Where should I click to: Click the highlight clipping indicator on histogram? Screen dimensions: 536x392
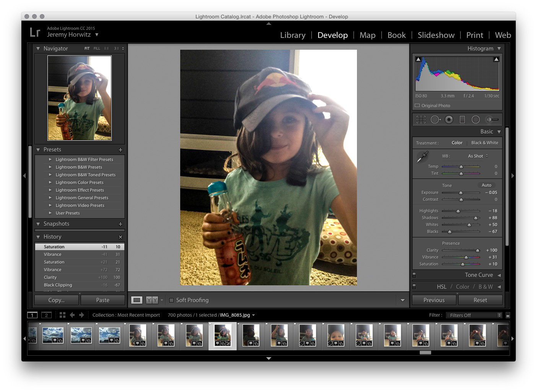pyautogui.click(x=496, y=59)
